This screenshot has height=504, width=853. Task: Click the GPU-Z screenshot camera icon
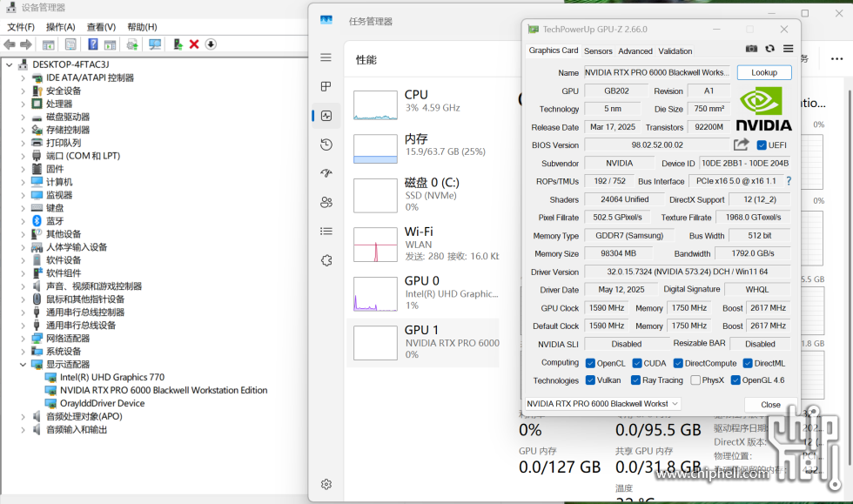[x=751, y=49]
